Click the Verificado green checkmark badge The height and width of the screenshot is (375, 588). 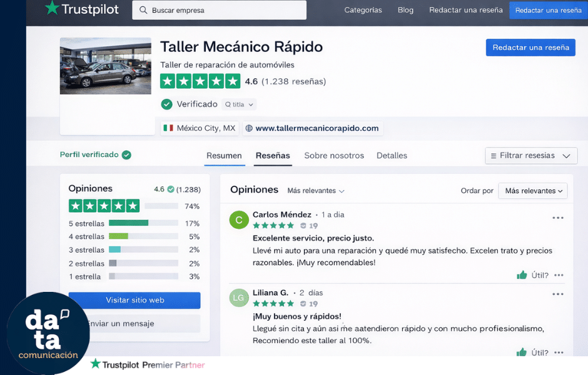tap(166, 104)
